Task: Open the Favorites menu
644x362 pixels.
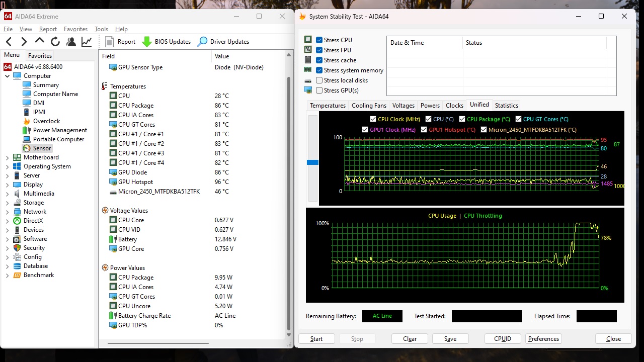Action: coord(75,29)
